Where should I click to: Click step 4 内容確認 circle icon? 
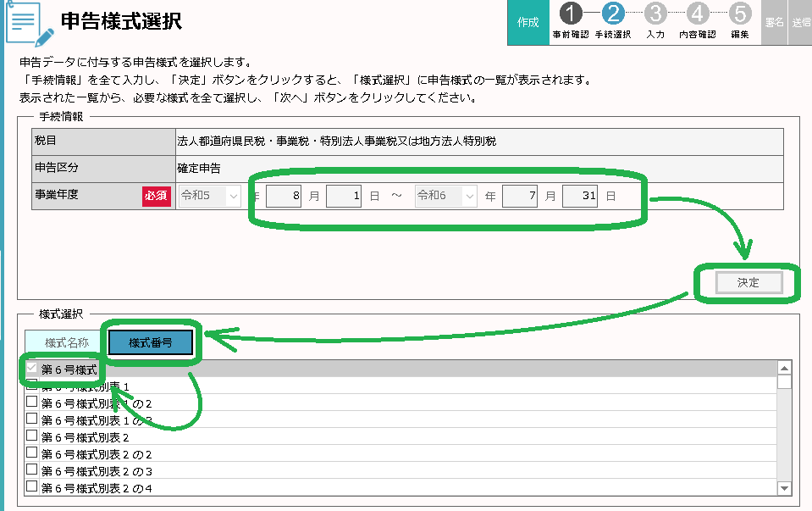coord(698,14)
